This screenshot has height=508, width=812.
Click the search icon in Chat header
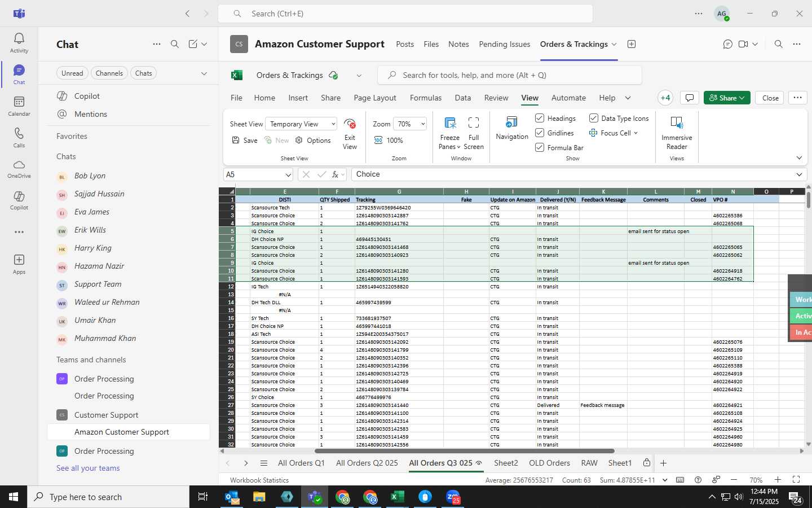point(175,44)
